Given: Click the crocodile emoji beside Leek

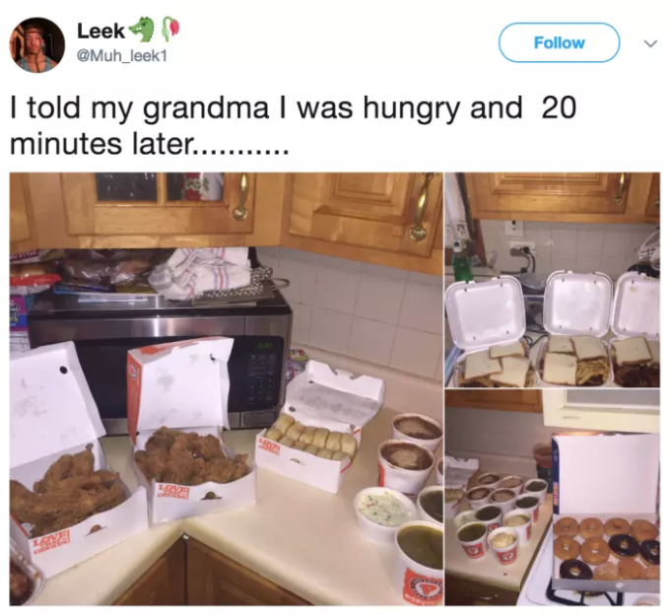Looking at the screenshot, I should click(141, 30).
